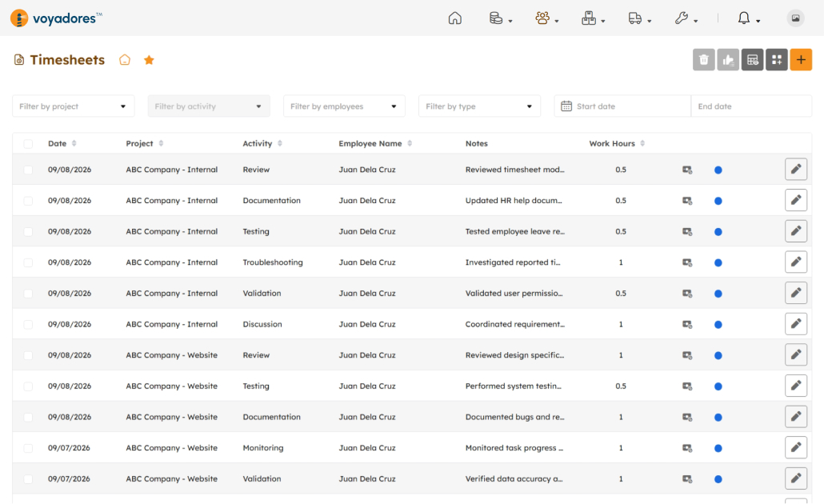This screenshot has width=824, height=504.
Task: Click the End date field
Action: pyautogui.click(x=751, y=106)
